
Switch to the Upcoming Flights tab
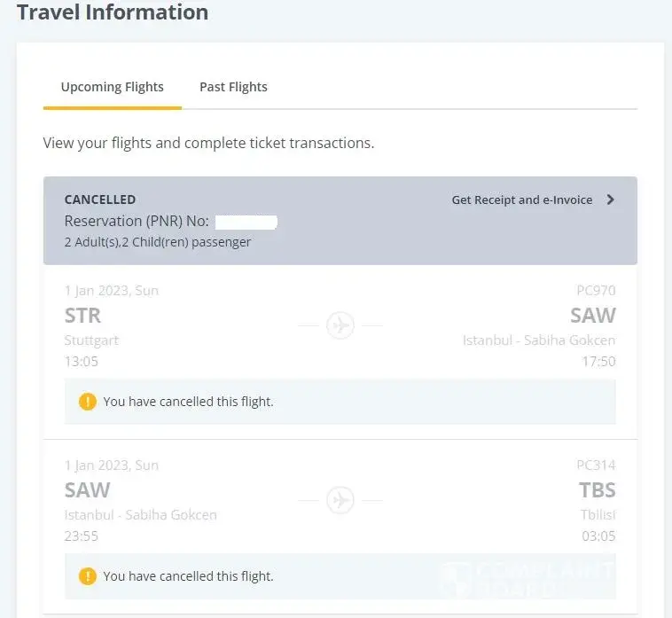(113, 87)
